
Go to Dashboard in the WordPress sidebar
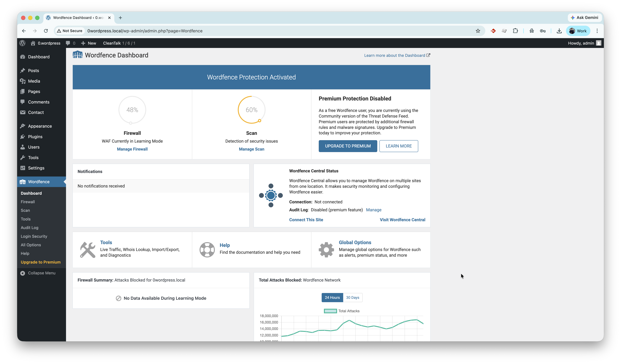click(x=39, y=57)
